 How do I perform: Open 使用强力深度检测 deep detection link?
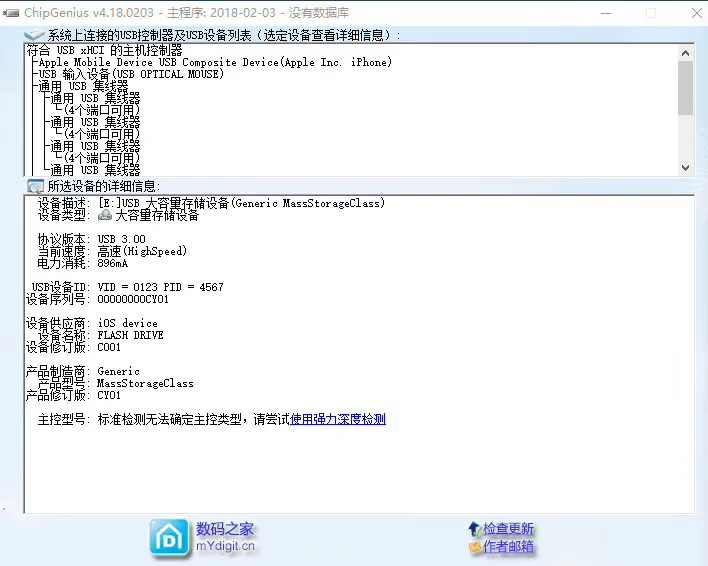(337, 419)
